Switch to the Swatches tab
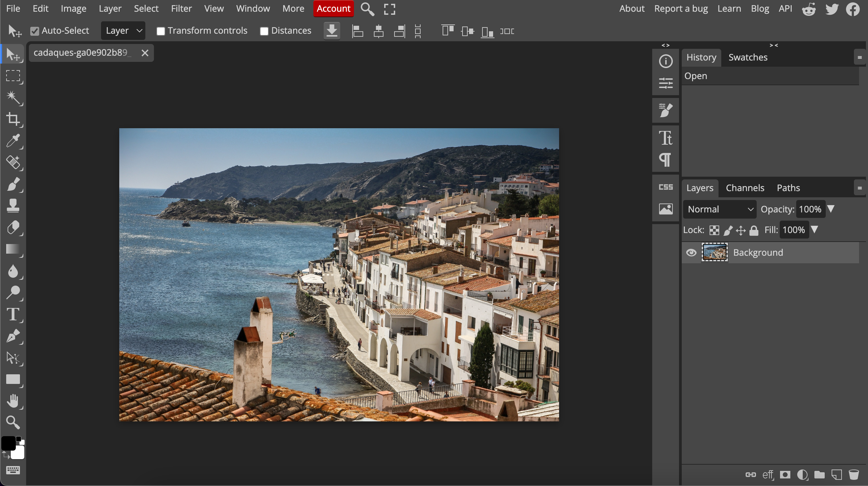868x486 pixels. pos(748,57)
